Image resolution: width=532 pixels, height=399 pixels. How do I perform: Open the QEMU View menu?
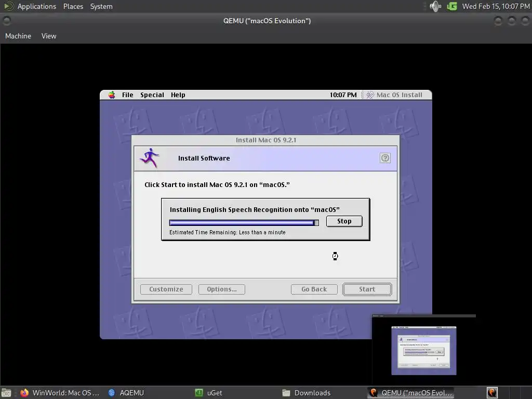(49, 36)
